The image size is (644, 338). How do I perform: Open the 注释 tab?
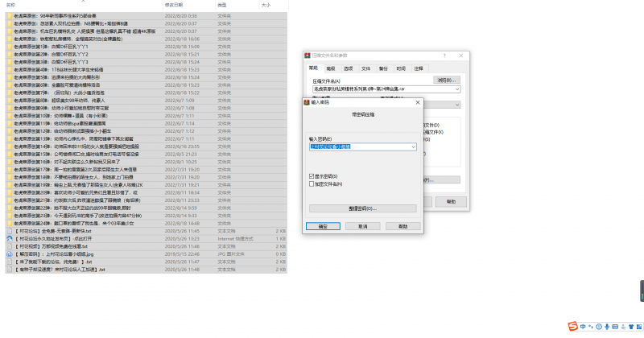point(419,68)
